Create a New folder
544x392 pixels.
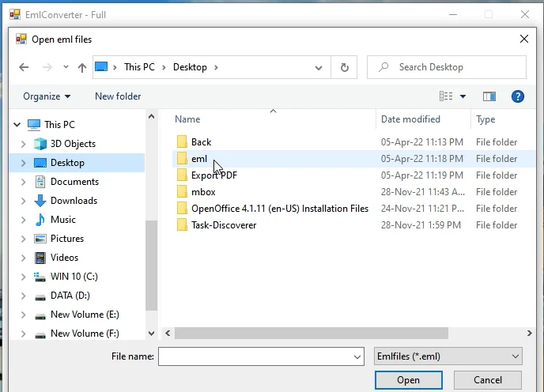118,96
